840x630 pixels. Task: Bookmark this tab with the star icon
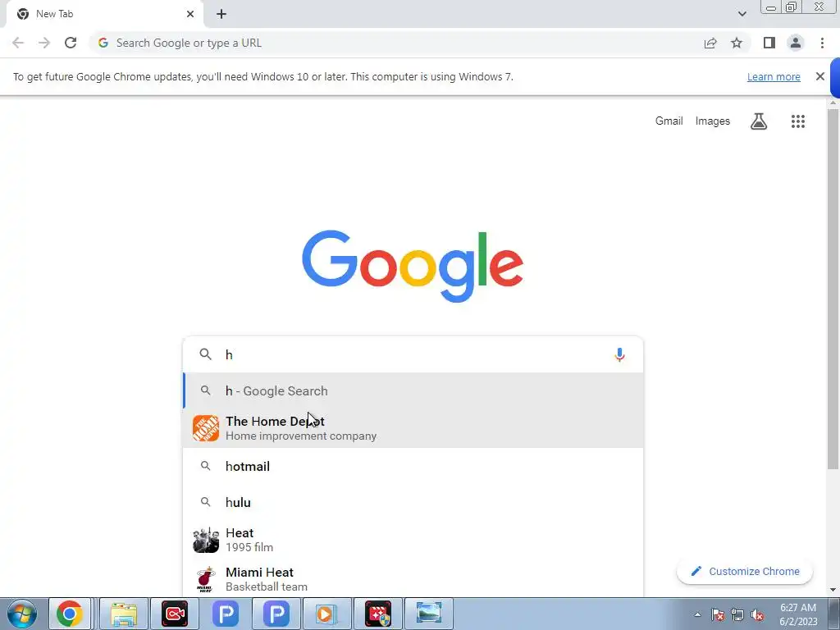pos(737,43)
